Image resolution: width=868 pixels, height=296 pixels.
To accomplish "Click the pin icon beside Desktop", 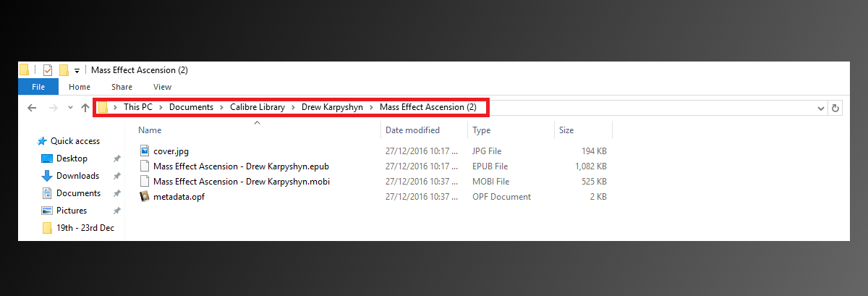I will pyautogui.click(x=117, y=158).
